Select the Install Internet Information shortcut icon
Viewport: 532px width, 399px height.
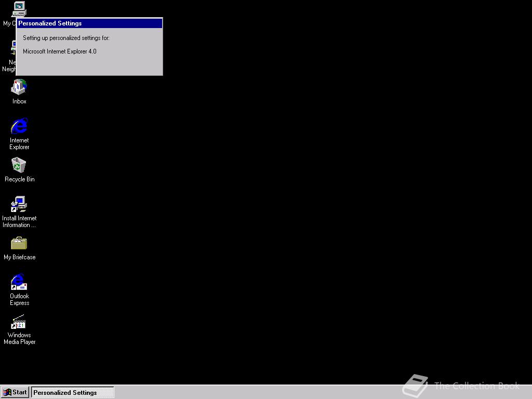[x=19, y=204]
